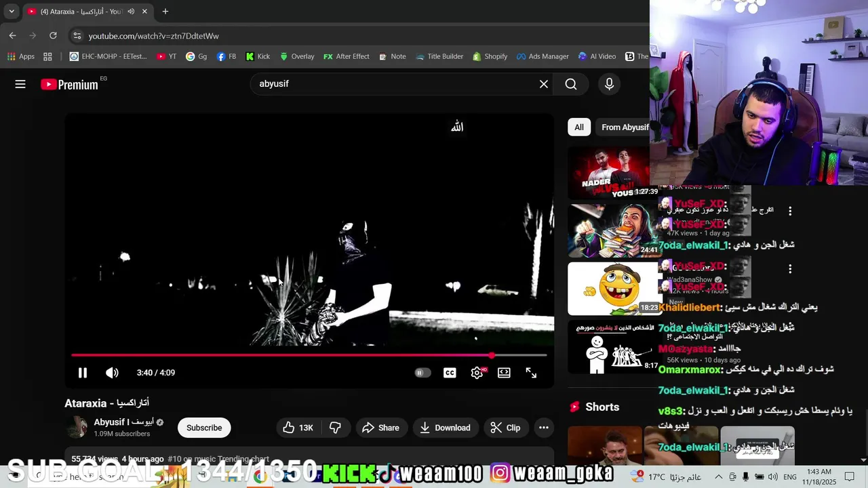
Task: Seek on the red video progress bar
Action: tap(309, 355)
